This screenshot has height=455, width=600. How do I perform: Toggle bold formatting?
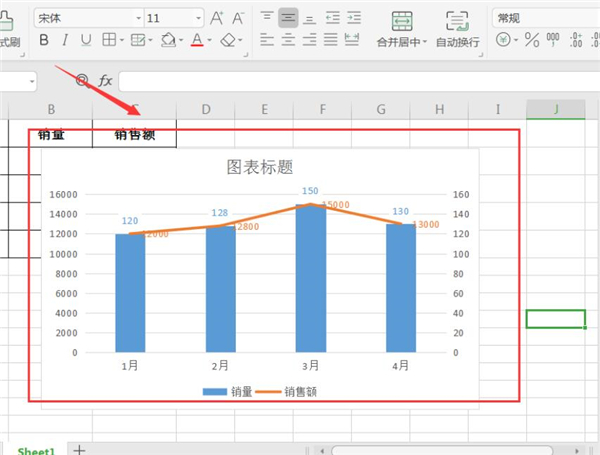pos(43,40)
